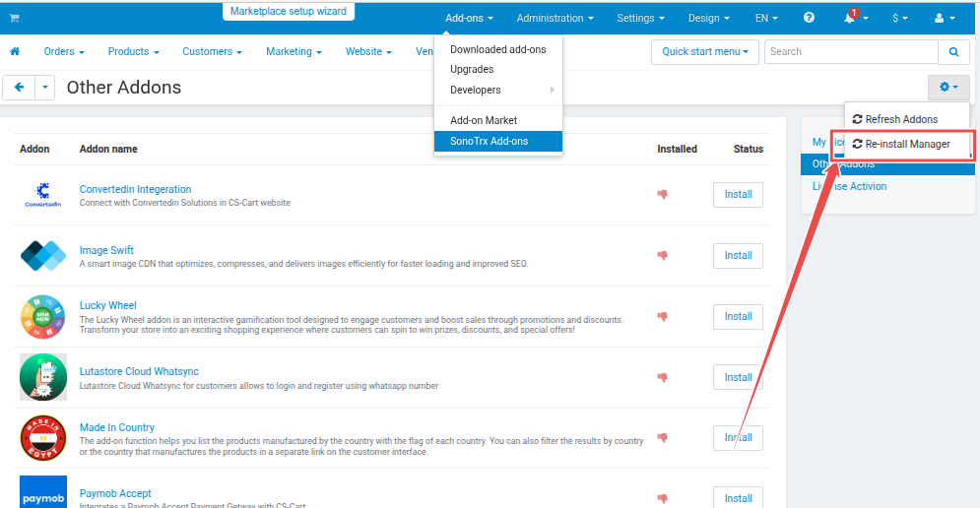This screenshot has width=980, height=508.
Task: Install the Convertedin Integration addon
Action: tap(738, 195)
